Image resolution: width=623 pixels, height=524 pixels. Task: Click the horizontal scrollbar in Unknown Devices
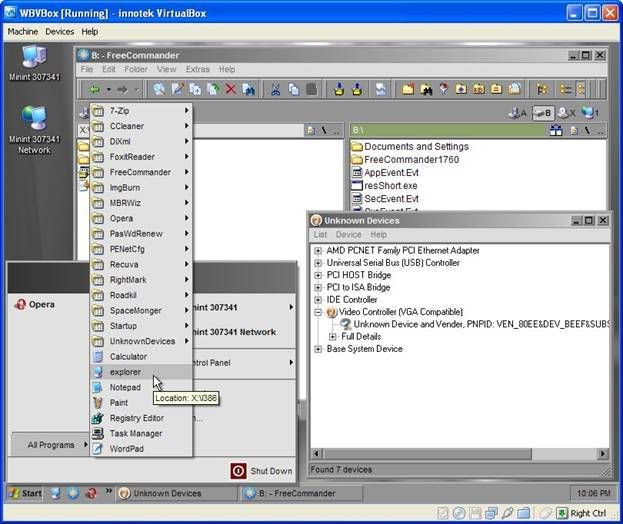(x=428, y=453)
